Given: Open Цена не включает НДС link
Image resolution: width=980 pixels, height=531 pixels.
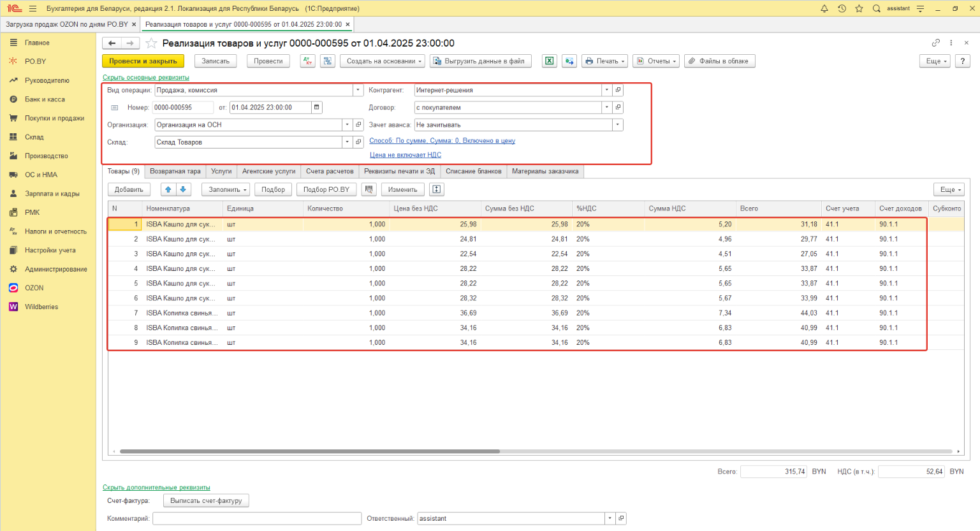Looking at the screenshot, I should pyautogui.click(x=406, y=155).
